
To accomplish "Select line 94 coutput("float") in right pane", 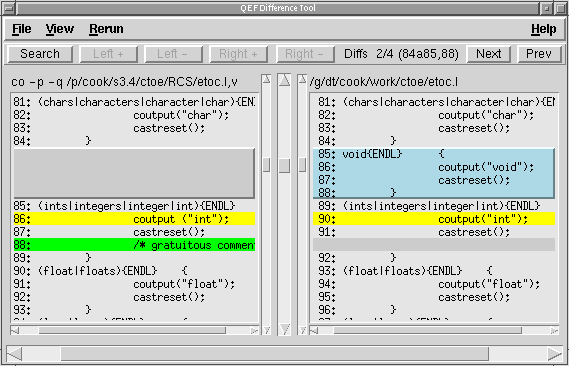I will [x=434, y=284].
